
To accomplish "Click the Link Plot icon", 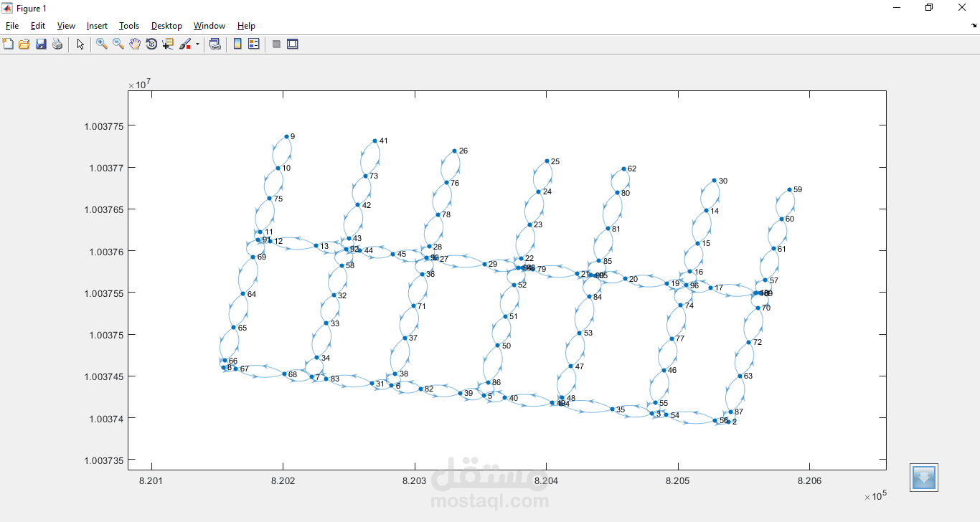I will pos(215,44).
